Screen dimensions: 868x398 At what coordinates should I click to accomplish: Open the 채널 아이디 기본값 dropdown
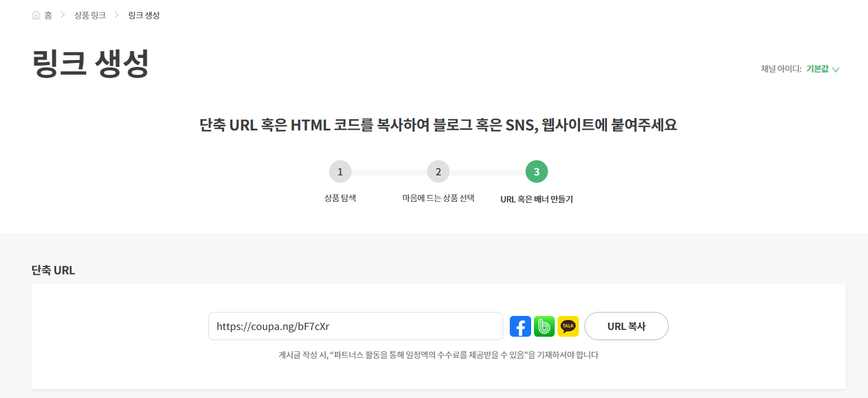pos(823,69)
